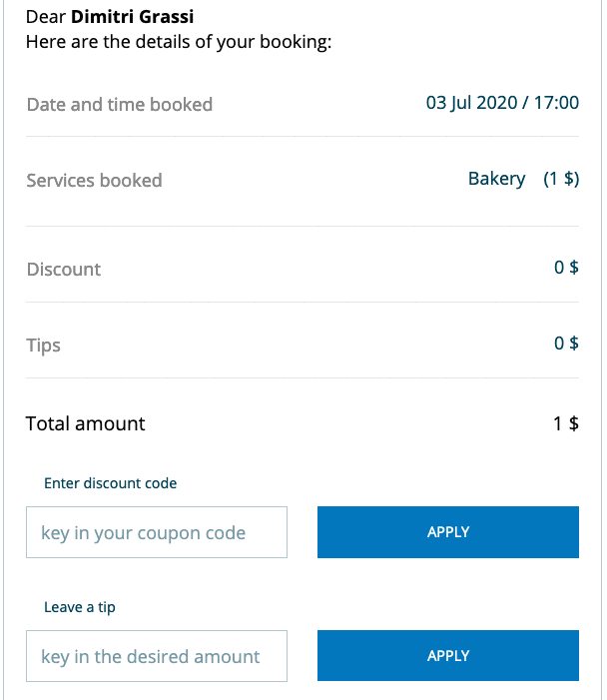Click the booked date 03 Jul 2020 / 17:00
The image size is (607, 700).
[502, 103]
